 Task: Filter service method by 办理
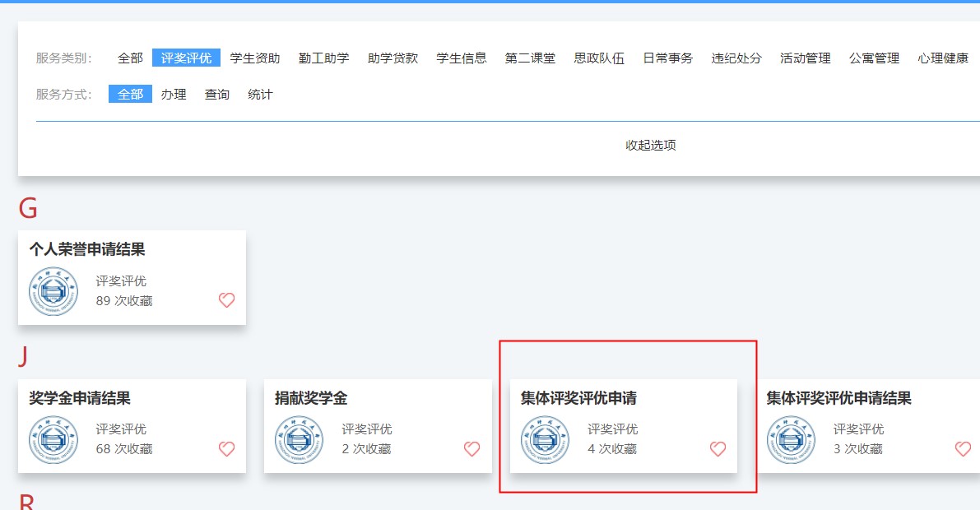tap(174, 95)
